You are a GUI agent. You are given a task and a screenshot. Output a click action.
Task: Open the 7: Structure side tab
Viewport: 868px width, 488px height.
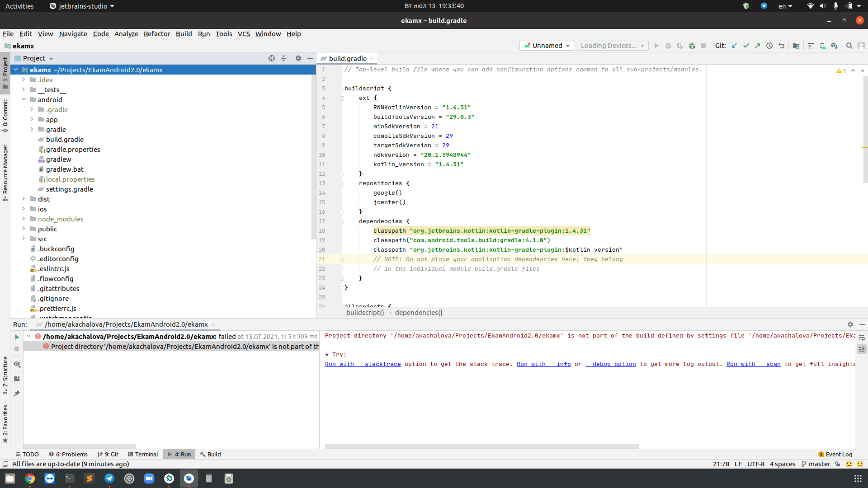pyautogui.click(x=5, y=375)
